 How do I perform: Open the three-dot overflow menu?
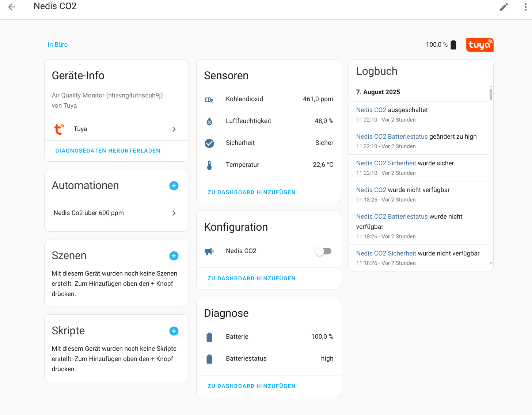pyautogui.click(x=526, y=7)
